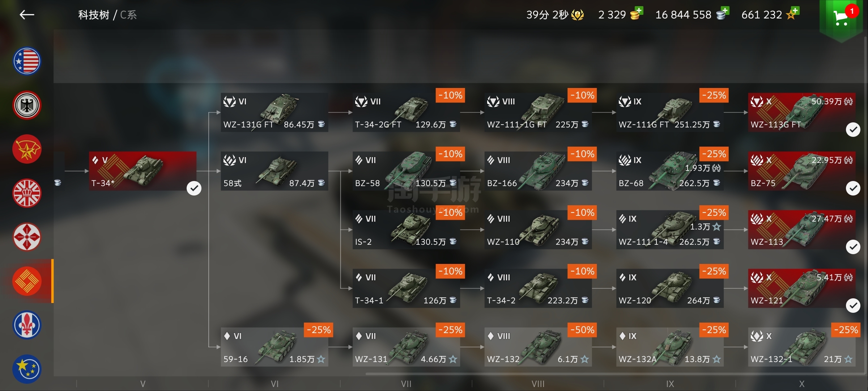The image size is (868, 391).
Task: Click the back arrow icon
Action: pyautogui.click(x=27, y=15)
